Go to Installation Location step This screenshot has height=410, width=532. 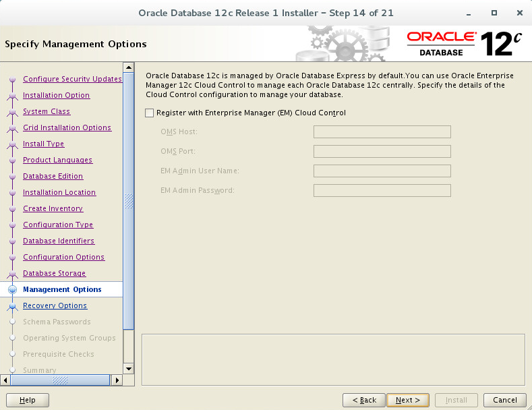pos(59,192)
